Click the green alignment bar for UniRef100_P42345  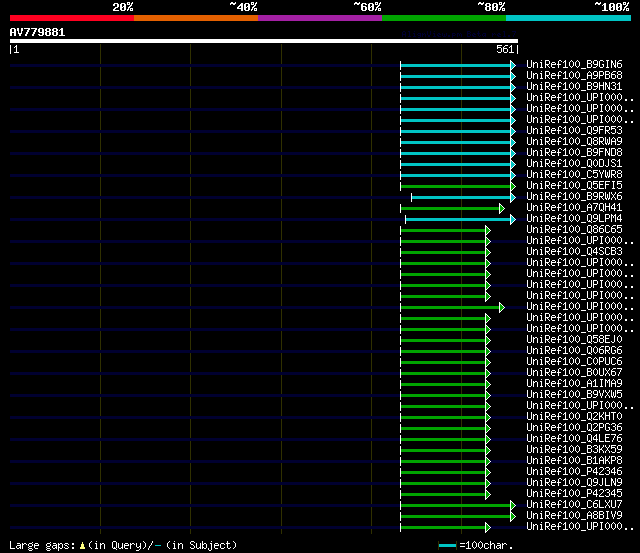click(443, 495)
